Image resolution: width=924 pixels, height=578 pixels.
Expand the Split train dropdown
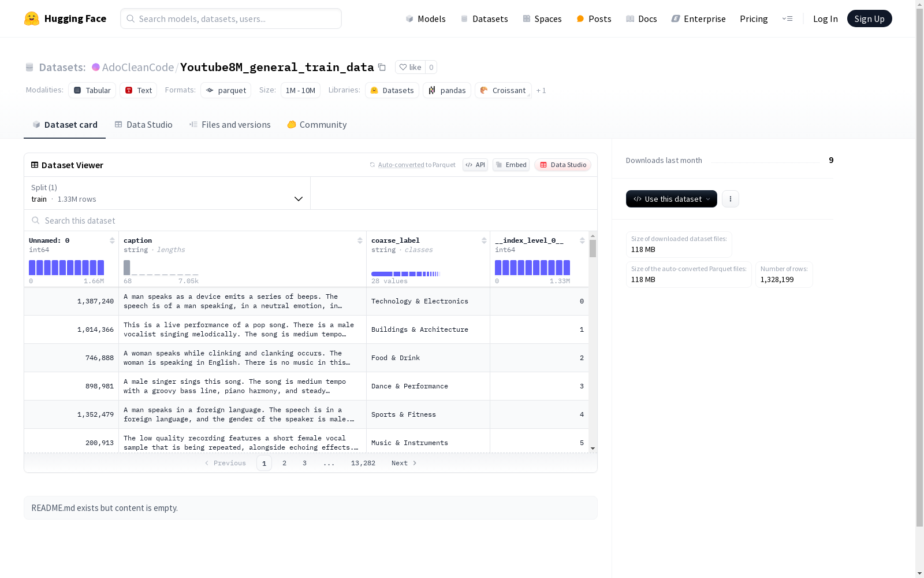pyautogui.click(x=167, y=193)
